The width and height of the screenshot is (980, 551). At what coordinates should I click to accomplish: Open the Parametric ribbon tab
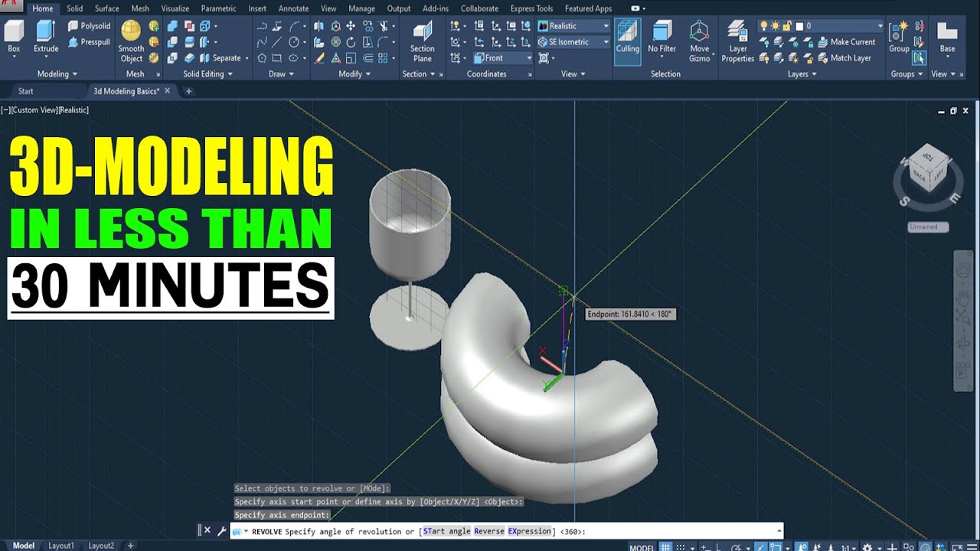[218, 8]
